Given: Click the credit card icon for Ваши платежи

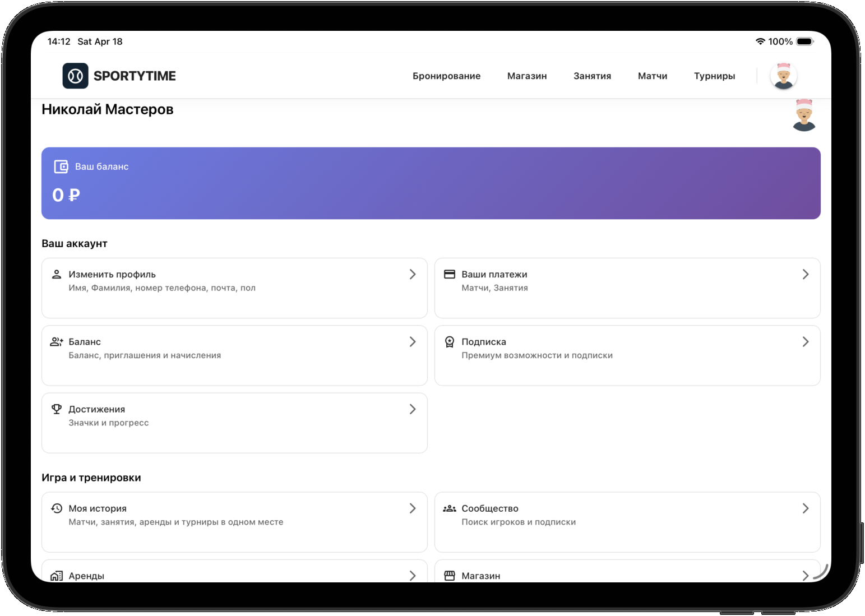Looking at the screenshot, I should [x=450, y=274].
